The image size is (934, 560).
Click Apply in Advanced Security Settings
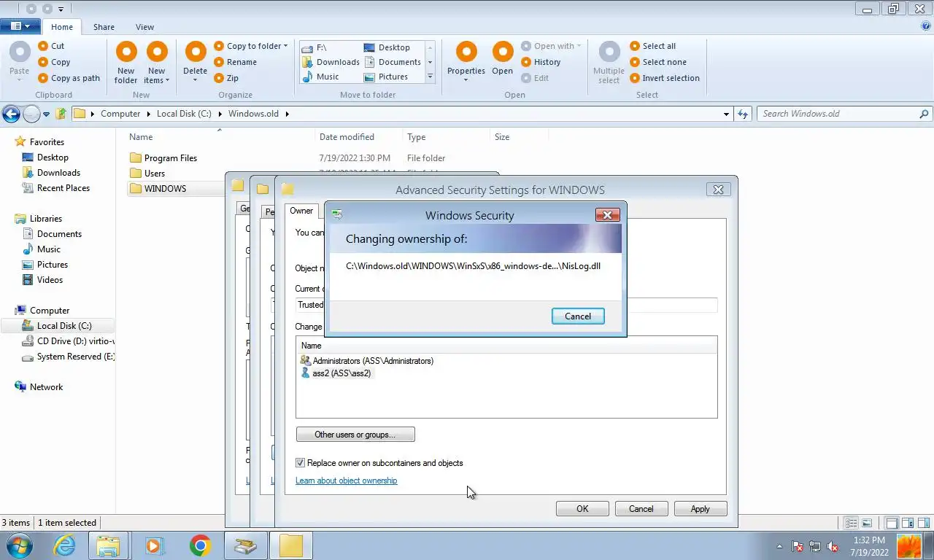tap(700, 509)
